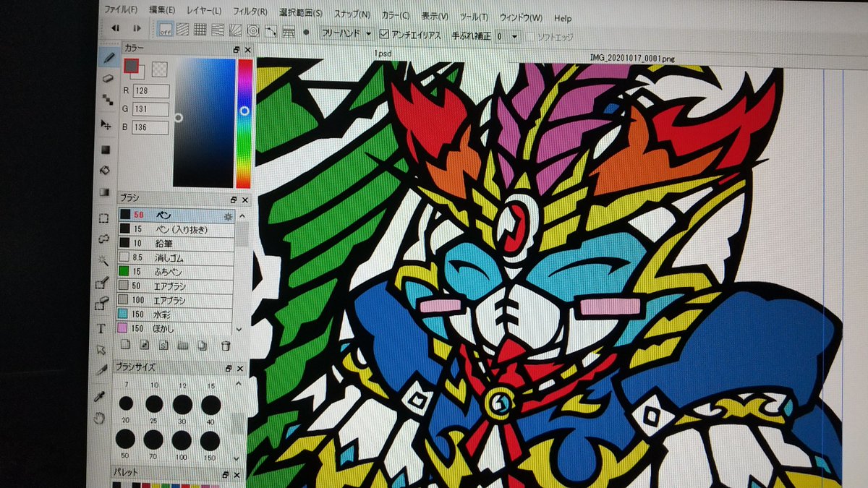
Task: Toggle the アンチエイリアス checkbox
Action: click(x=384, y=34)
